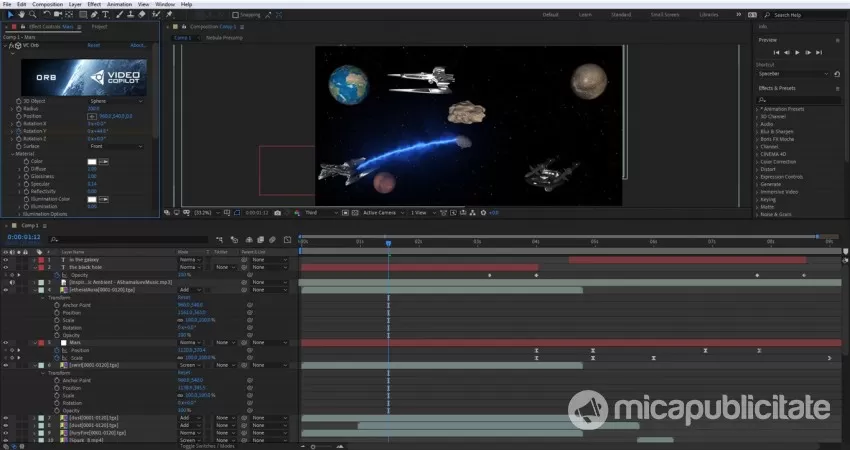The height and width of the screenshot is (450, 850).
Task: Click the composition mini-flowchart icon in timeline
Action: (x=220, y=240)
